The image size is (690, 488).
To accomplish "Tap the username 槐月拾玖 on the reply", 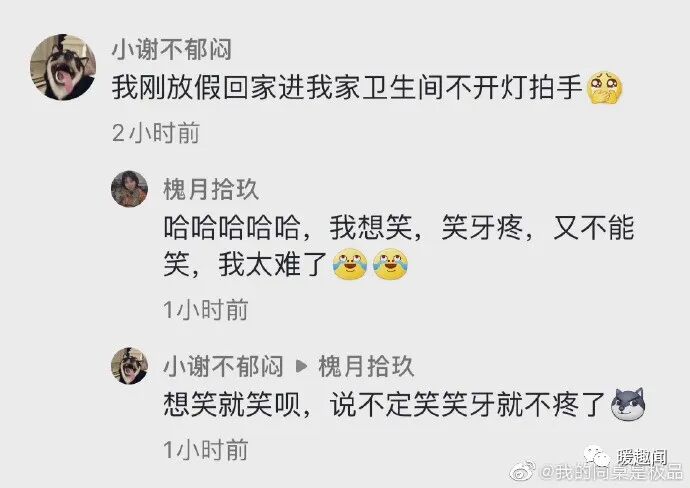I will 211,189.
